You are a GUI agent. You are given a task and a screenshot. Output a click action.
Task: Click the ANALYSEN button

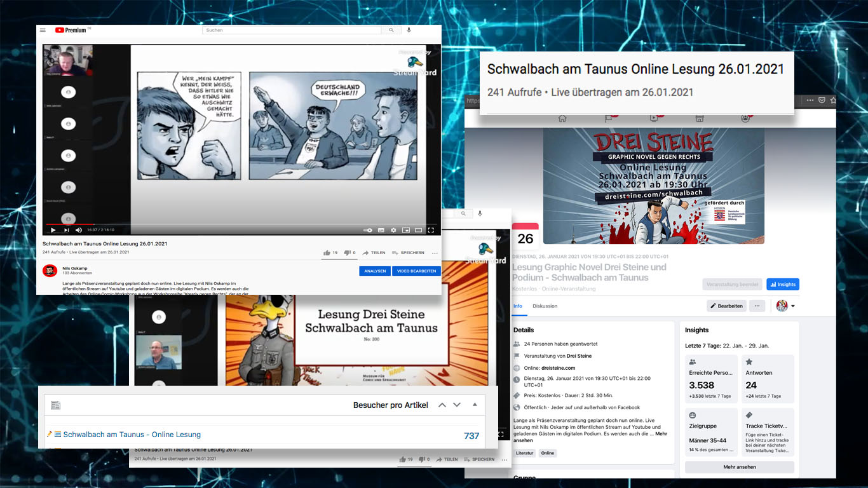[375, 271]
